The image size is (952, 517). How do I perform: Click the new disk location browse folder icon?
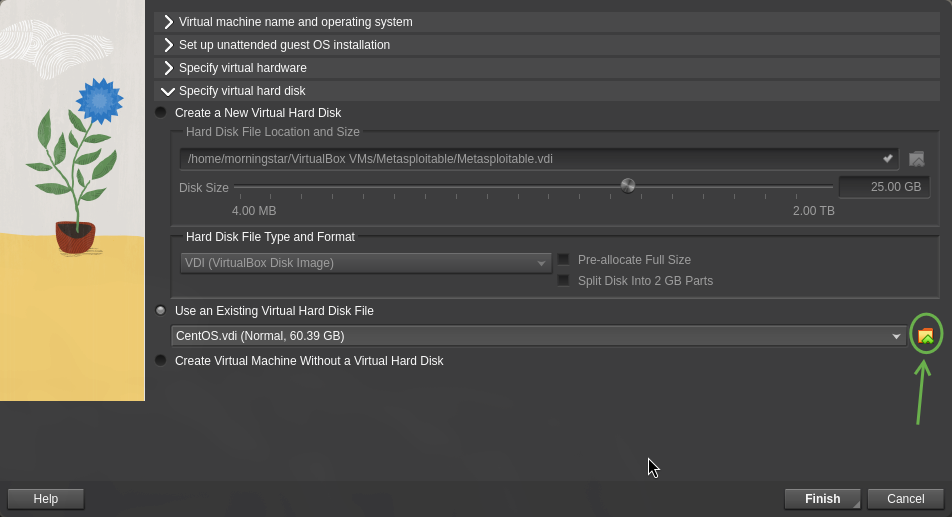click(916, 159)
